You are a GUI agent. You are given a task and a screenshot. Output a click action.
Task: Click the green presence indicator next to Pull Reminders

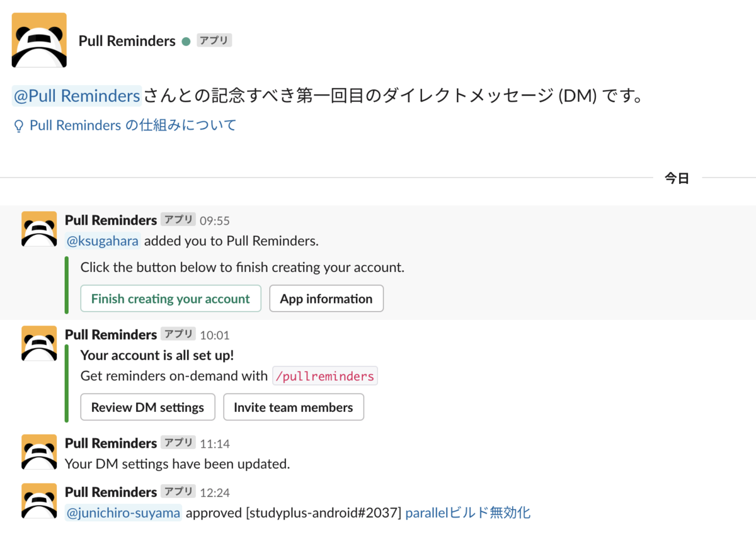[187, 42]
